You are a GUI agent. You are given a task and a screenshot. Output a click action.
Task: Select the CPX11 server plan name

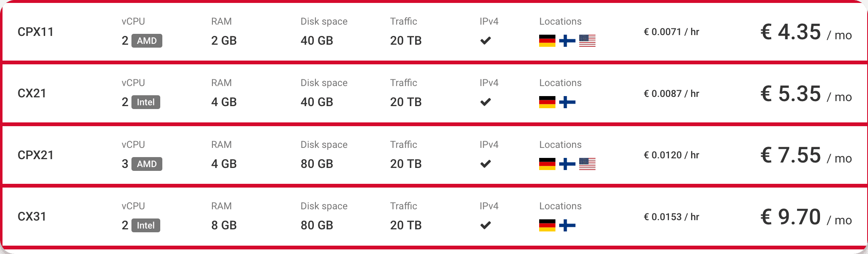(x=35, y=32)
